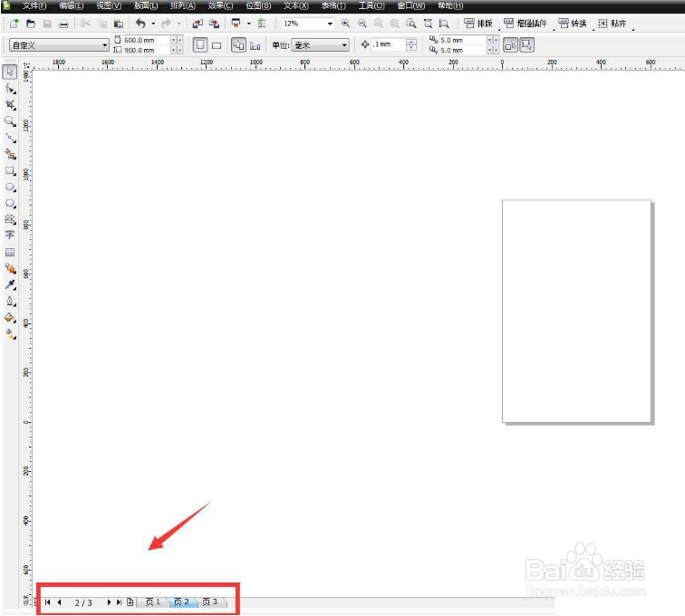
Task: Click the Export icon
Action: pos(214,24)
